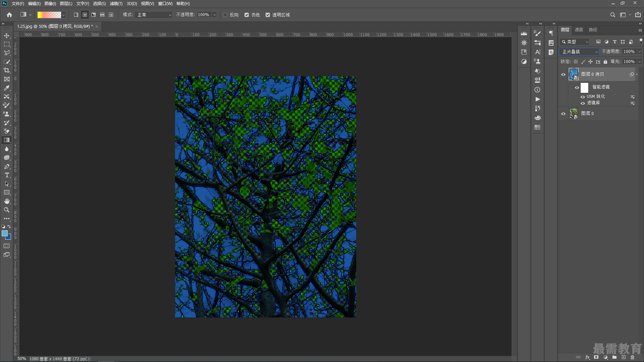Select the Brush tool
The width and height of the screenshot is (644, 362).
click(x=7, y=105)
